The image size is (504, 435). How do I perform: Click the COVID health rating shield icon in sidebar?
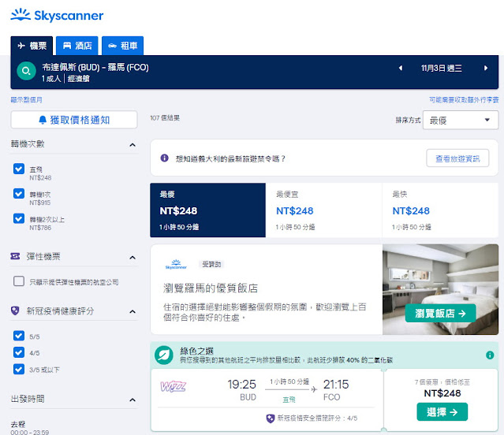[x=15, y=310]
